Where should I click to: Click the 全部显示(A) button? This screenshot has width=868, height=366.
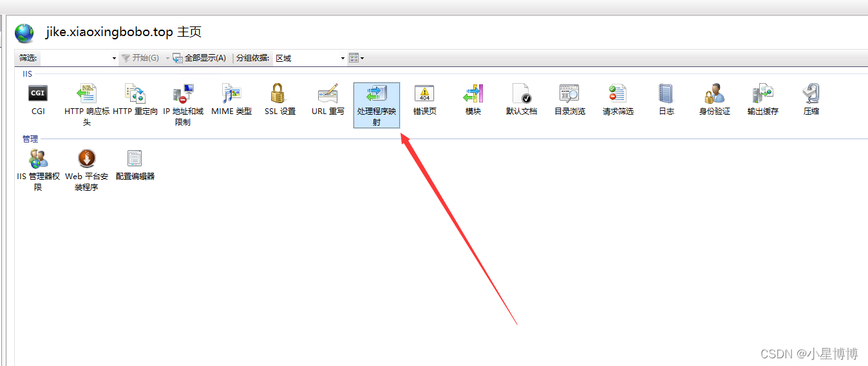200,58
